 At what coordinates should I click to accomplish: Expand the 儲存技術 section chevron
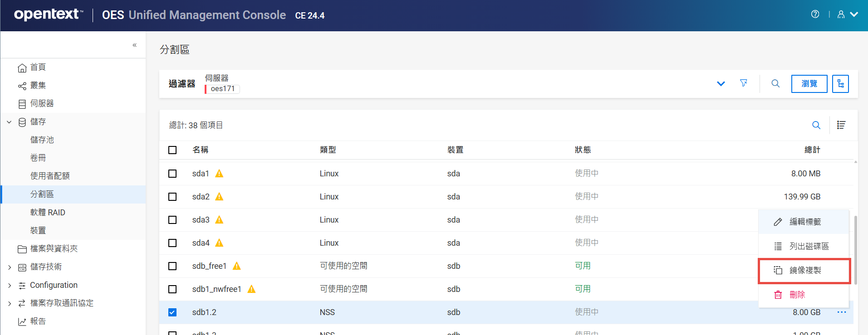pyautogui.click(x=10, y=267)
